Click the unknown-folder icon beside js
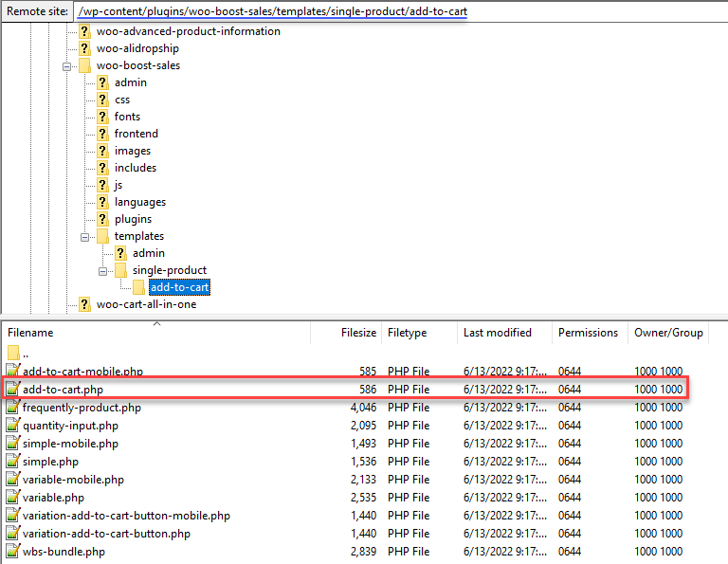The image size is (728, 564). [102, 185]
